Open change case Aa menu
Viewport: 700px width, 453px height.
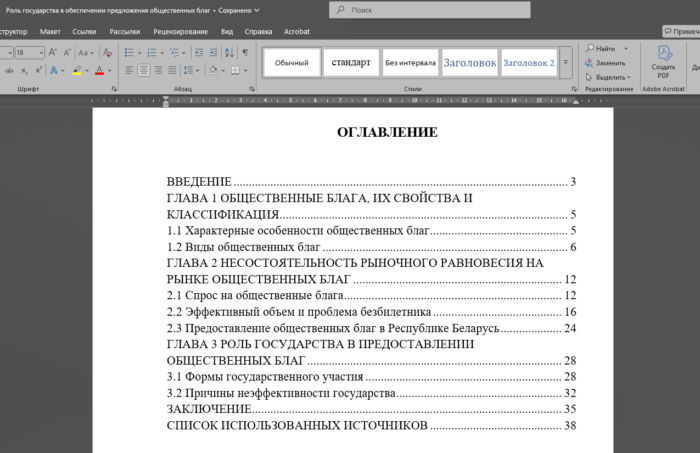(85, 53)
